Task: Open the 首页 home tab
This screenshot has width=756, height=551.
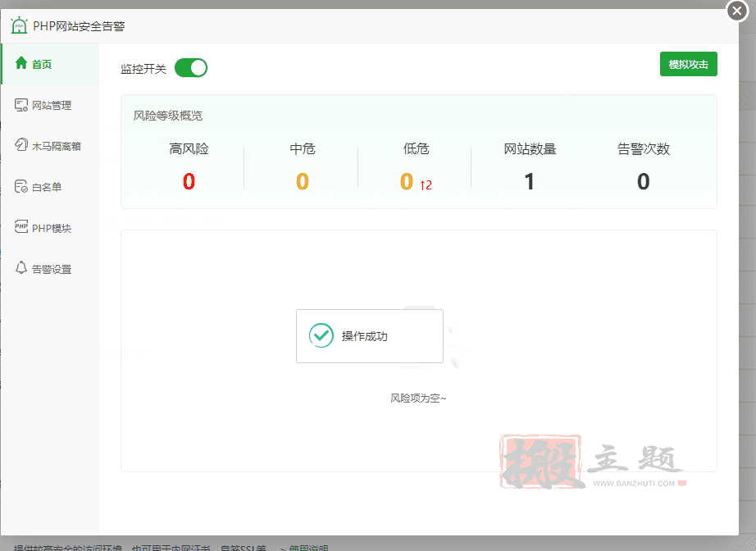Action: (x=50, y=64)
